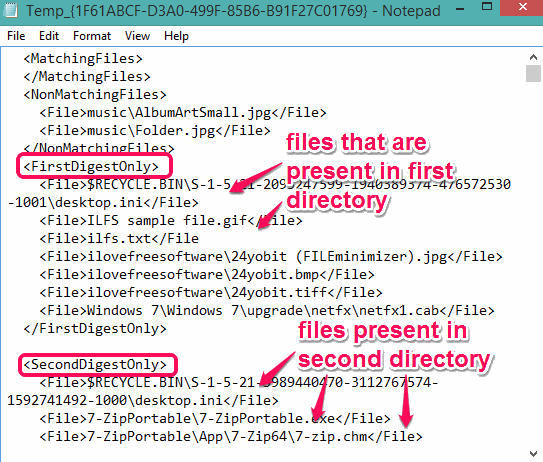Click the 7-zip.chm file entry line
543x462 pixels.
(x=231, y=437)
